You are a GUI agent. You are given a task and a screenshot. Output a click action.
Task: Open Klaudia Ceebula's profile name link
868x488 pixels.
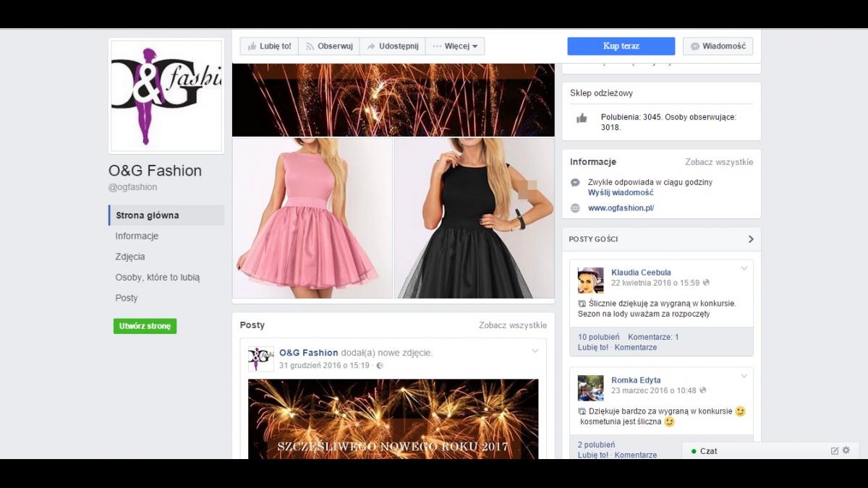point(641,273)
